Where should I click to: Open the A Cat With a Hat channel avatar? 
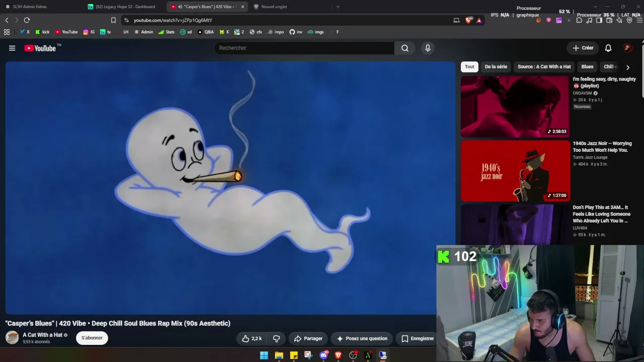click(12, 338)
